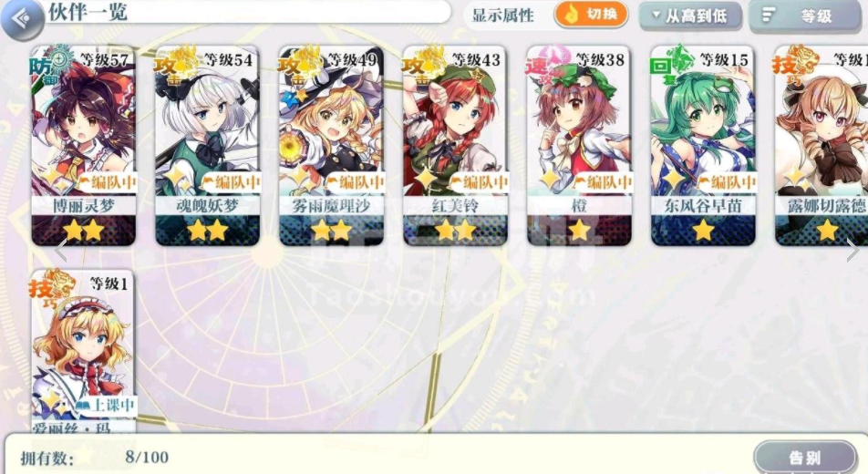Viewport: 868px width, 474px height.
Task: Click the 编队中 badge on 红美铃
Action: [479, 181]
